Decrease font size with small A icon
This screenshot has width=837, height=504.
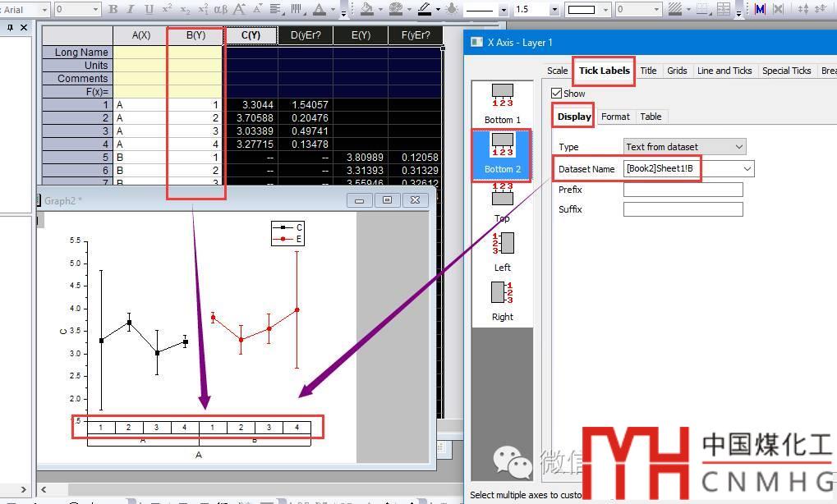pyautogui.click(x=257, y=9)
